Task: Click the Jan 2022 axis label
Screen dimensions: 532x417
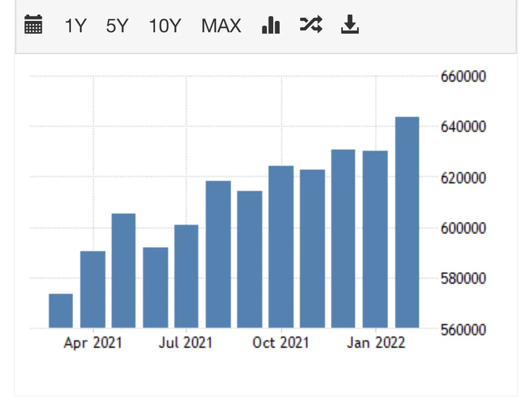Action: pyautogui.click(x=376, y=342)
